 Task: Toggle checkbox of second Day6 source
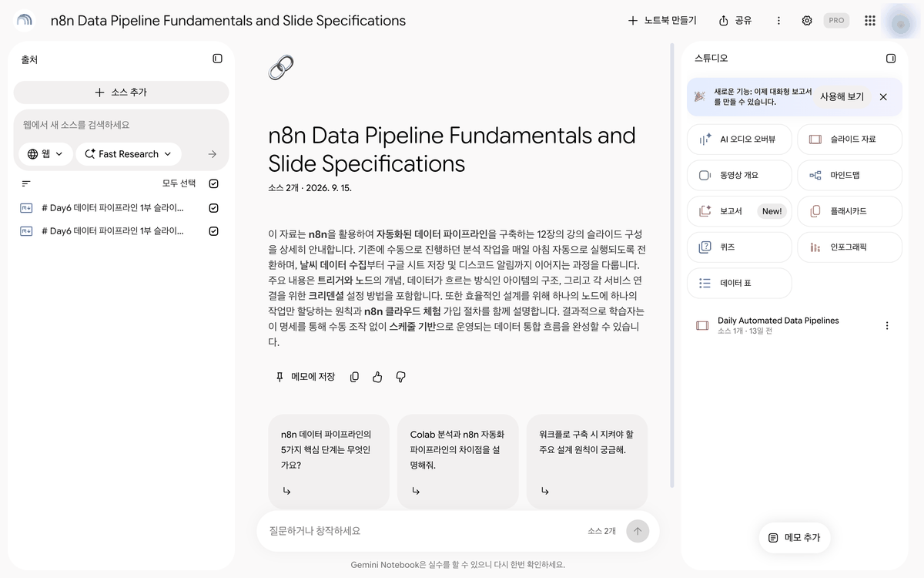click(213, 231)
